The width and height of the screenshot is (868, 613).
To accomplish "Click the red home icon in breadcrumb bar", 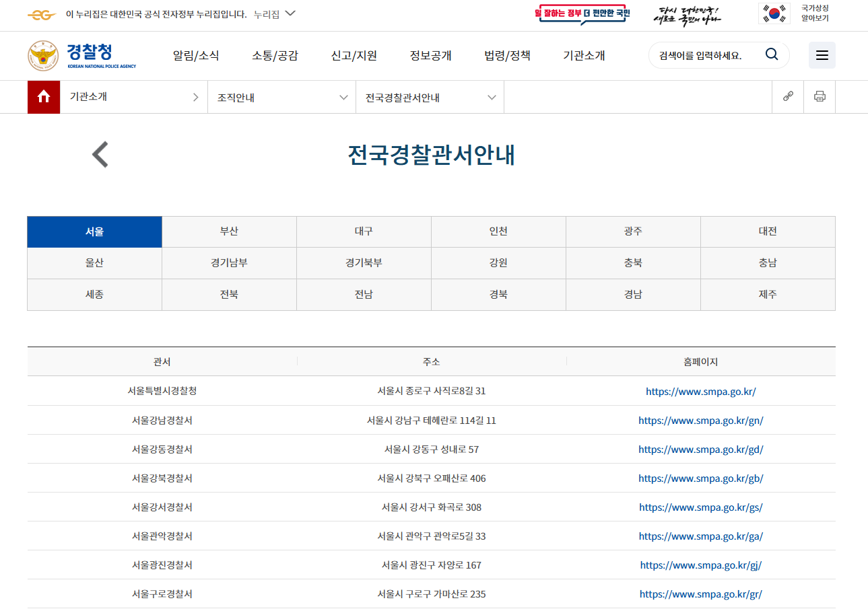I will point(44,97).
